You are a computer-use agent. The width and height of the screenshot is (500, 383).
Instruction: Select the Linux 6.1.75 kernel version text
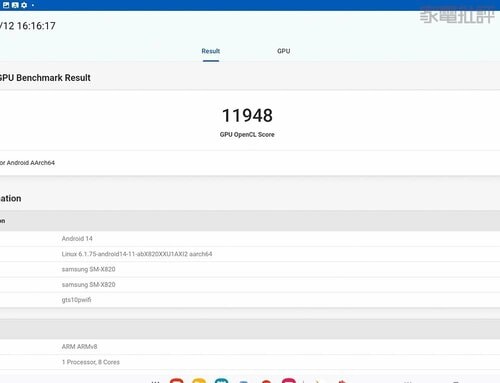coord(137,254)
